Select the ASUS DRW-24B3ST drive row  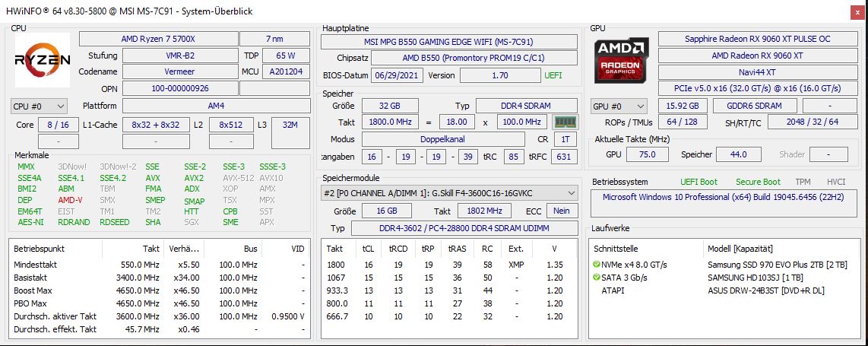[724, 290]
